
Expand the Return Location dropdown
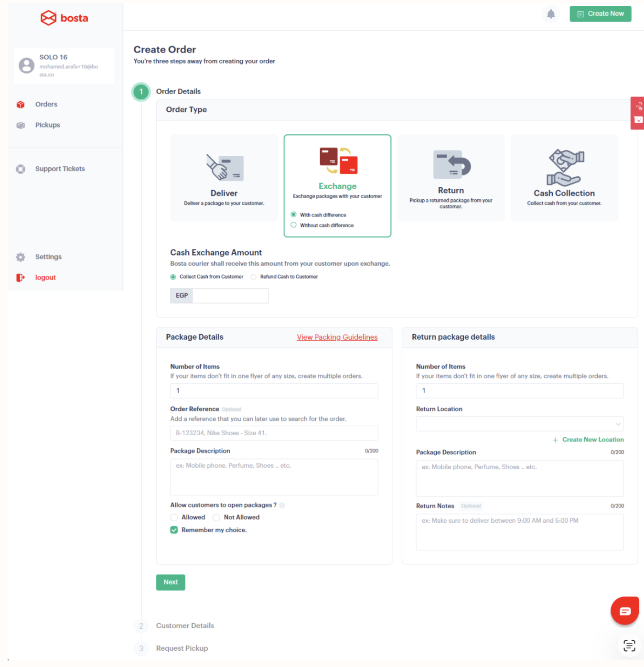[520, 424]
